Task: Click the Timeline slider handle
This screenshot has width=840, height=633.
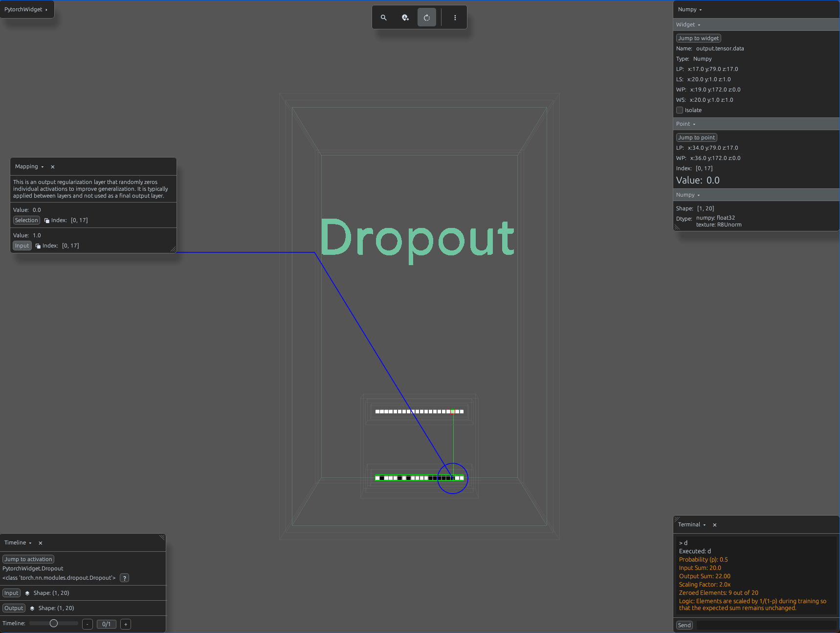Action: coord(54,623)
